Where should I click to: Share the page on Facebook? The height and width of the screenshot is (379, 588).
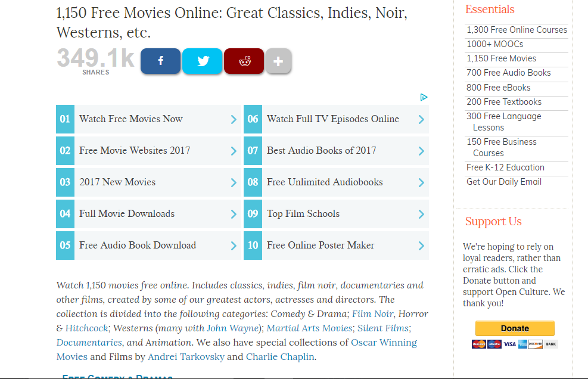(x=160, y=61)
